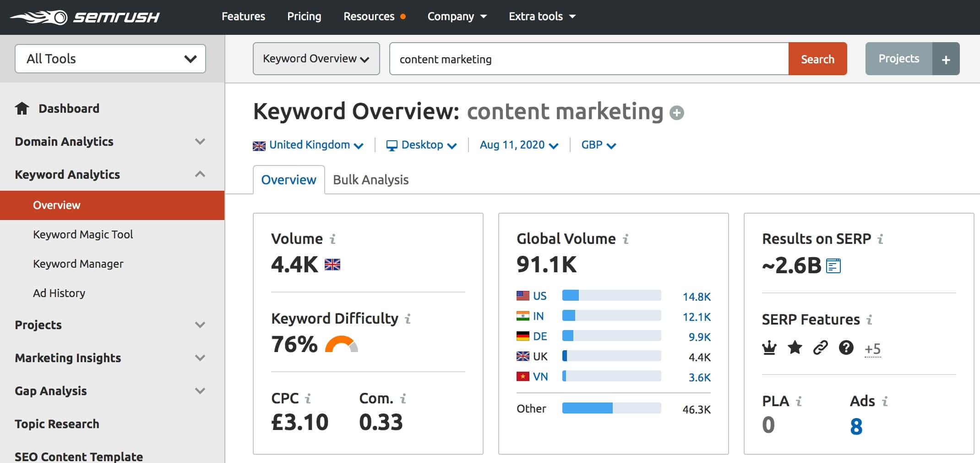The height and width of the screenshot is (463, 980).
Task: Select the star icon in SERP Features
Action: [795, 348]
